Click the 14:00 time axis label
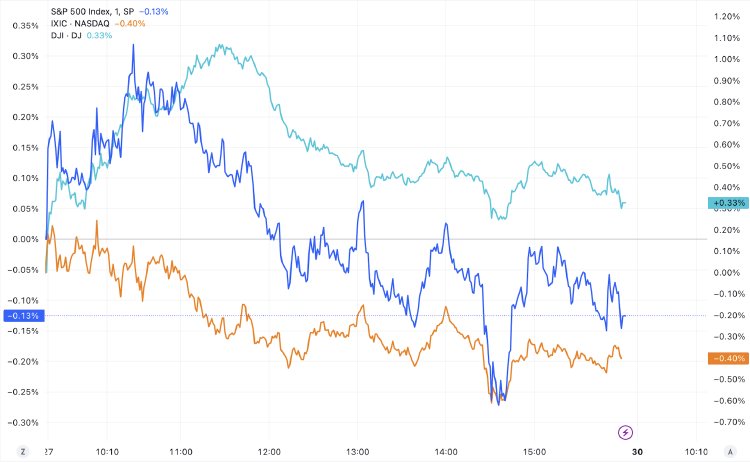Screen dimensions: 750x463 point(446,452)
